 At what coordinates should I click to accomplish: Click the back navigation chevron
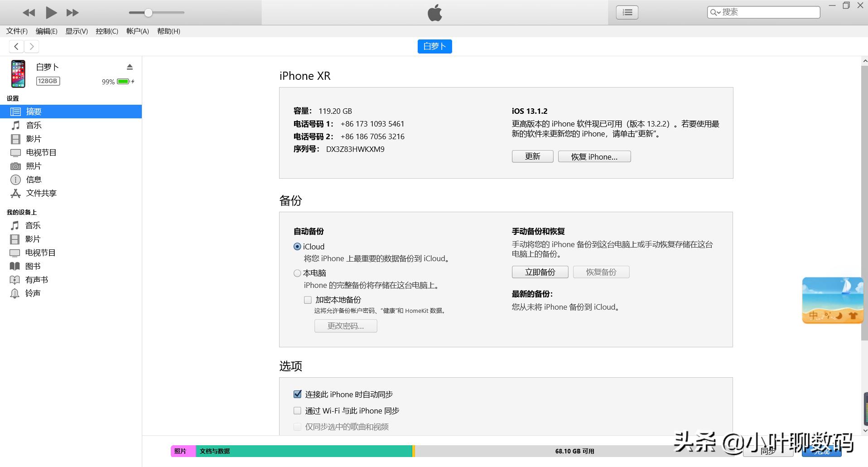coord(16,46)
